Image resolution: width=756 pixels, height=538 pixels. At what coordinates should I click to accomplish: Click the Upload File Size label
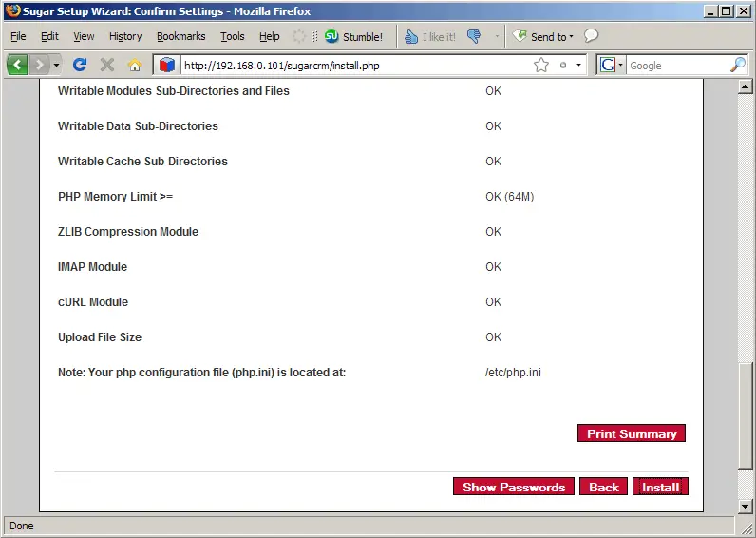coord(100,337)
